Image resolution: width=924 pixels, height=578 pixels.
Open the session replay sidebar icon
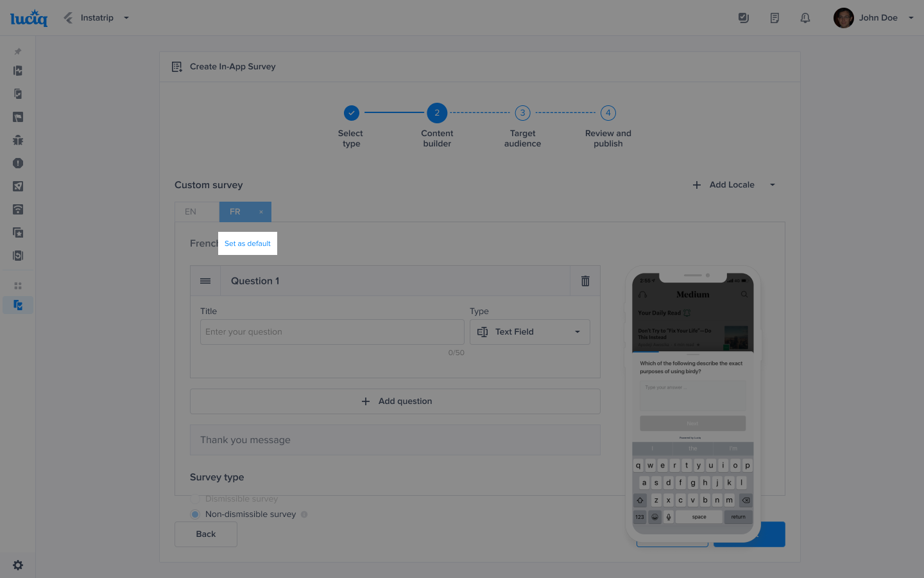pos(18,256)
